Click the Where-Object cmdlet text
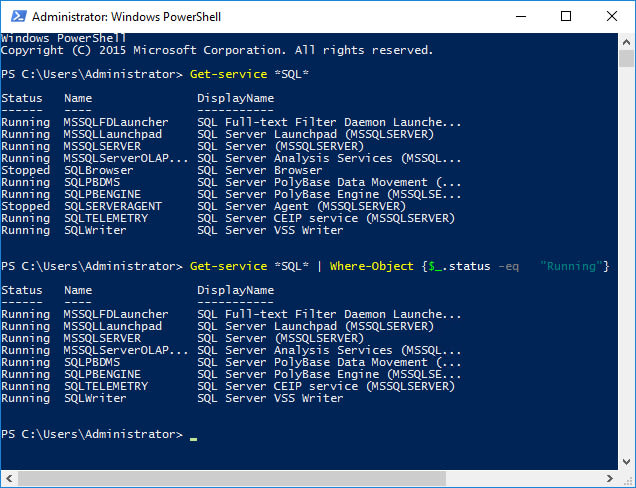Screen dimensions: 636x488 372,267
